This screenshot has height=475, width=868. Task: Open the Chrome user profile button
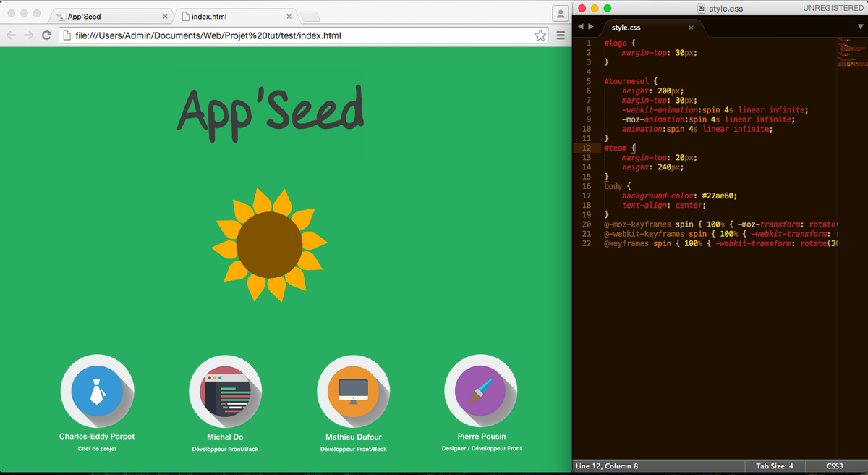coord(560,13)
